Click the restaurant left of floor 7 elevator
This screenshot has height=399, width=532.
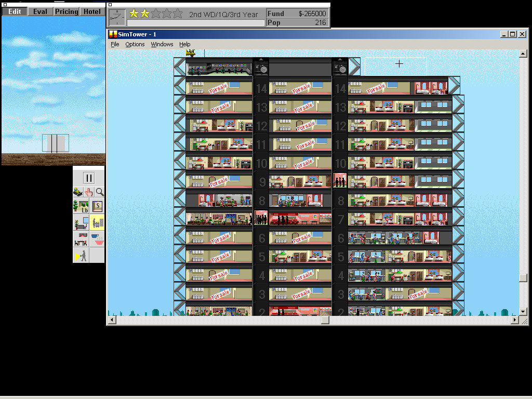[x=219, y=219]
